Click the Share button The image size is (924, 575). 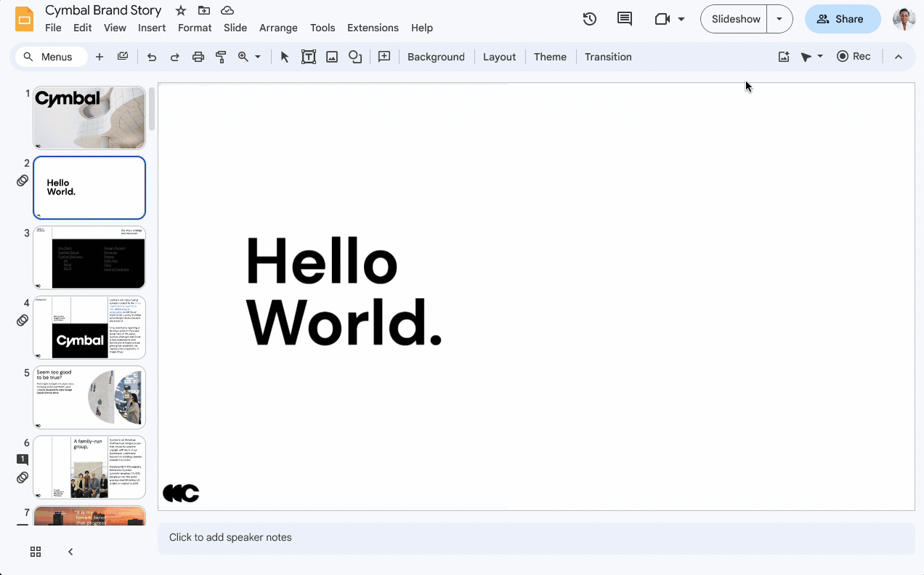coord(843,19)
